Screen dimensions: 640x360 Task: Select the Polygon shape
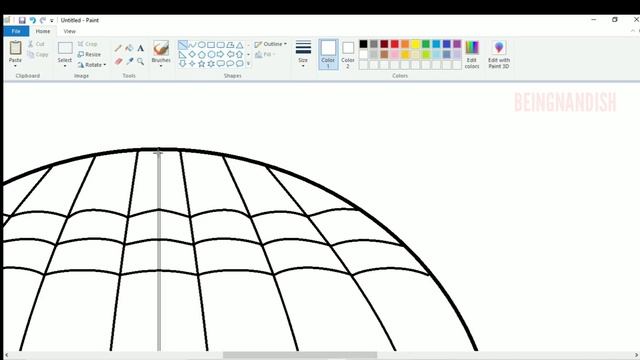230,44
